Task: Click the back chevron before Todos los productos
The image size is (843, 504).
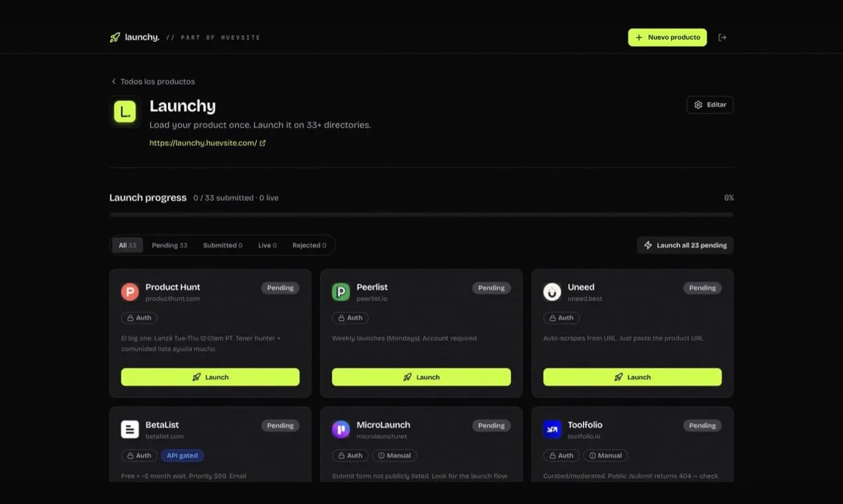Action: coord(114,82)
